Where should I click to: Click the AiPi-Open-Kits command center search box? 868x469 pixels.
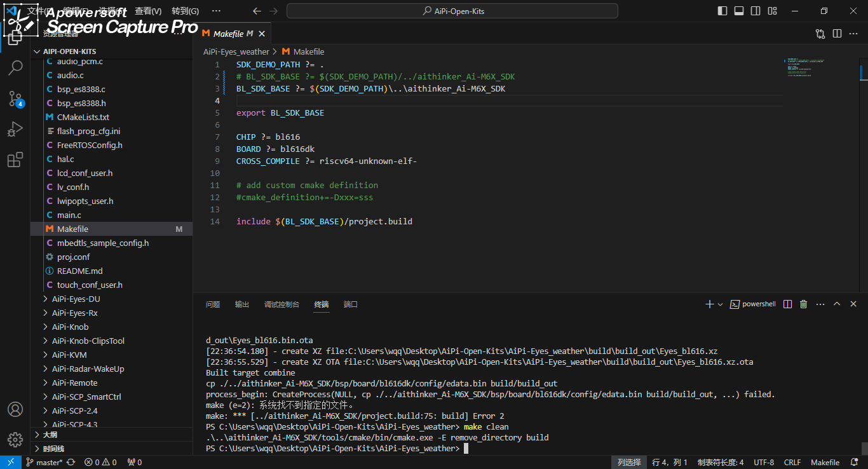point(452,11)
